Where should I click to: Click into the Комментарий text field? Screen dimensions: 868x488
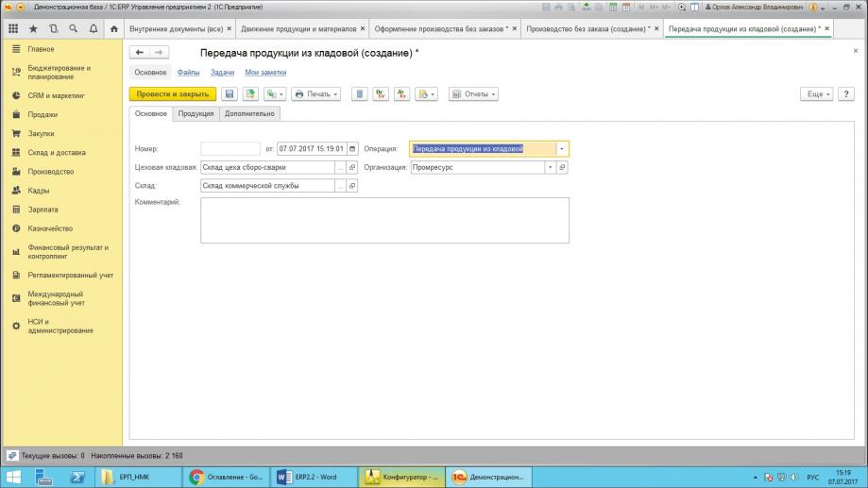tap(384, 220)
